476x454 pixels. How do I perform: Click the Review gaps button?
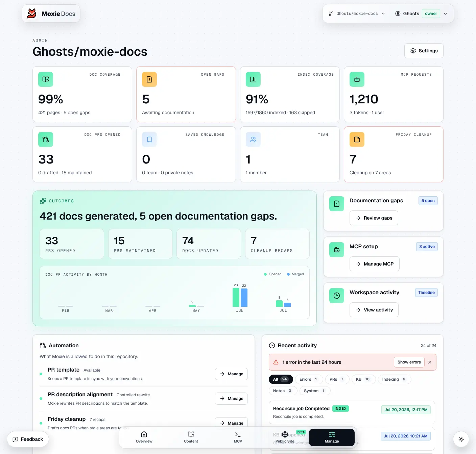tap(374, 218)
